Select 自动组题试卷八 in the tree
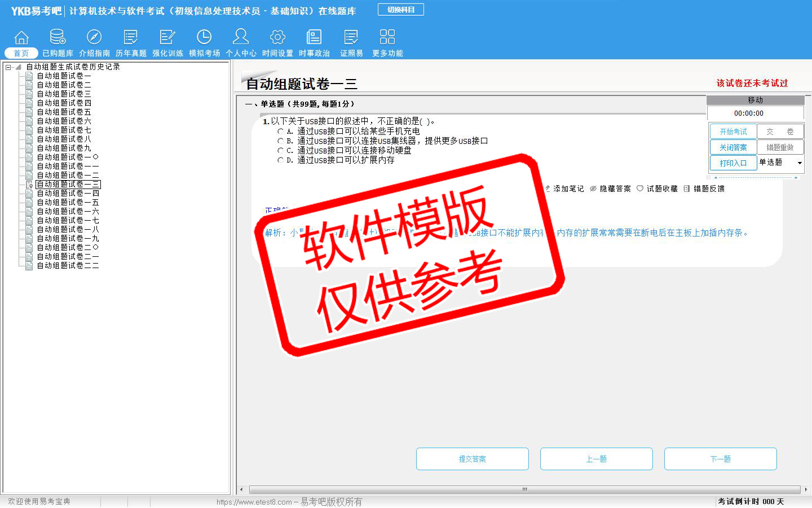This screenshot has height=508, width=812. (x=64, y=139)
